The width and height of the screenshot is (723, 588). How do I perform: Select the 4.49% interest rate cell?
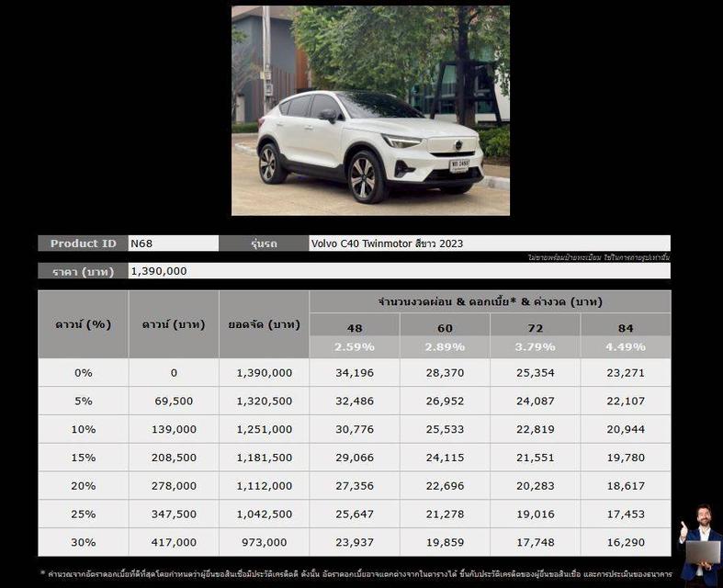pyautogui.click(x=626, y=346)
